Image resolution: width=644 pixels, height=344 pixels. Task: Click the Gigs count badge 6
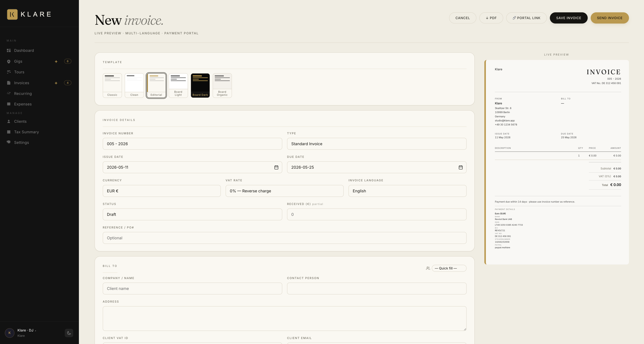coord(67,61)
